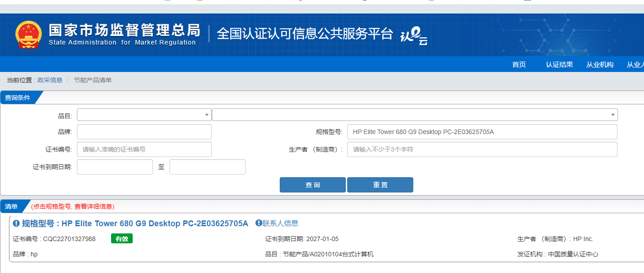This screenshot has width=644, height=273.
Task: Click 节能产品/A02010104台式计算机 category text
Action: (x=328, y=254)
